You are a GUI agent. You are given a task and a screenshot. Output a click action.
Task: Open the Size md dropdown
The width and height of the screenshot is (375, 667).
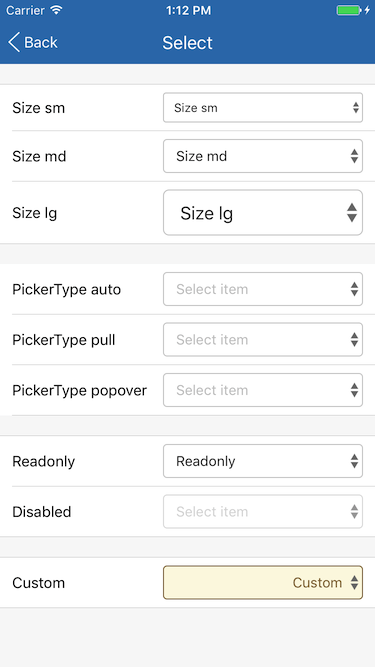tap(263, 156)
